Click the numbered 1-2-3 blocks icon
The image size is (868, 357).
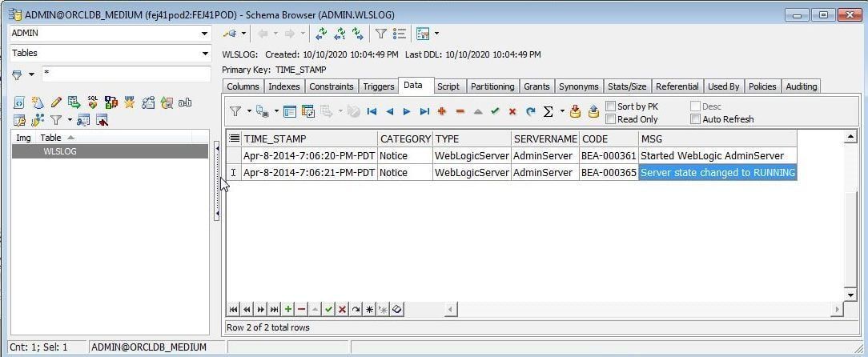tap(111, 102)
